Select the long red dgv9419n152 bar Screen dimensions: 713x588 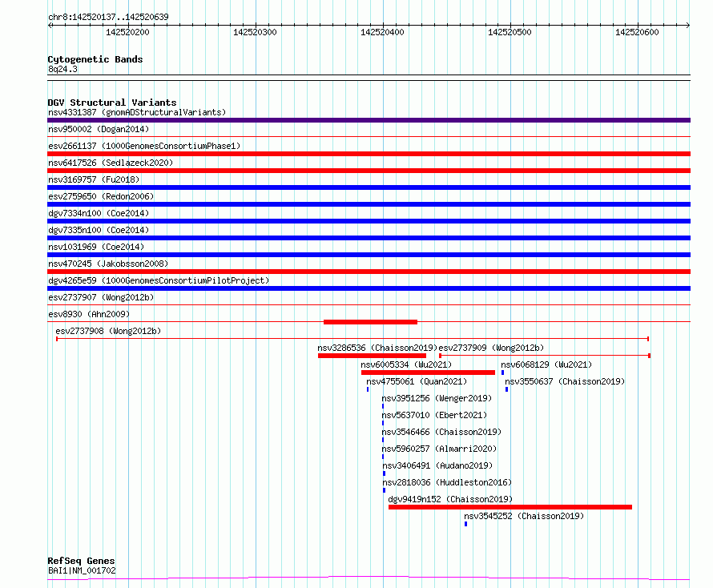point(510,507)
